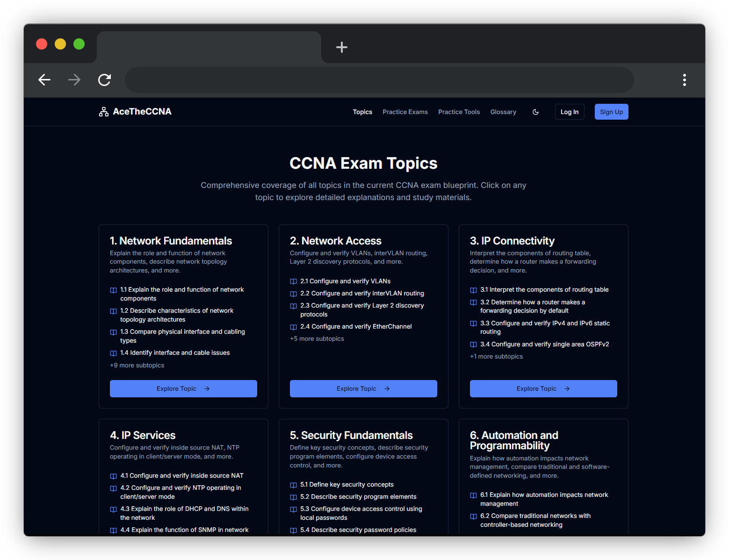Open a new tab with the plus icon
This screenshot has height=560, width=729.
point(341,47)
